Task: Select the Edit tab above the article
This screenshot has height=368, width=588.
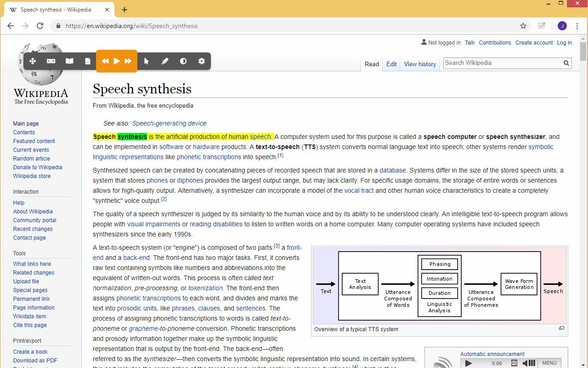Action: tap(391, 64)
